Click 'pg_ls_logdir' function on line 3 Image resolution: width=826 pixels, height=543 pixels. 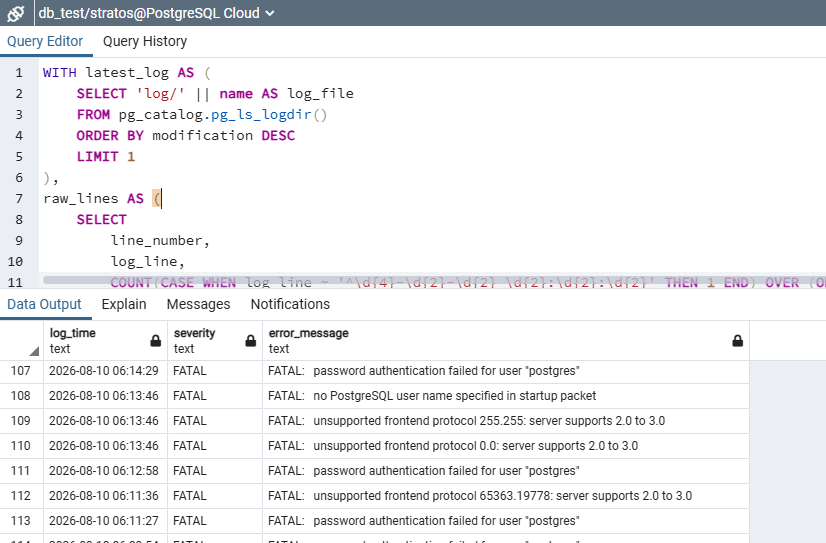point(261,115)
